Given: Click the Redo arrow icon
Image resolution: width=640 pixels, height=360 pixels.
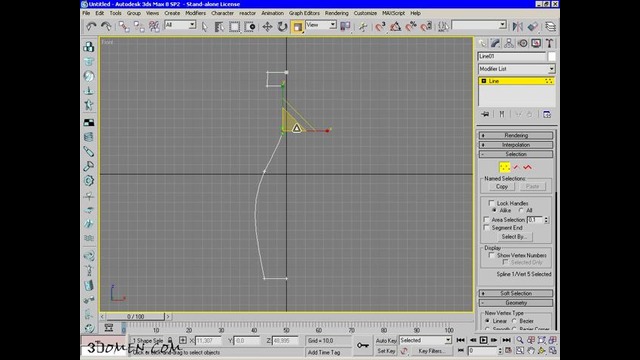Looking at the screenshot, I should click(x=106, y=27).
